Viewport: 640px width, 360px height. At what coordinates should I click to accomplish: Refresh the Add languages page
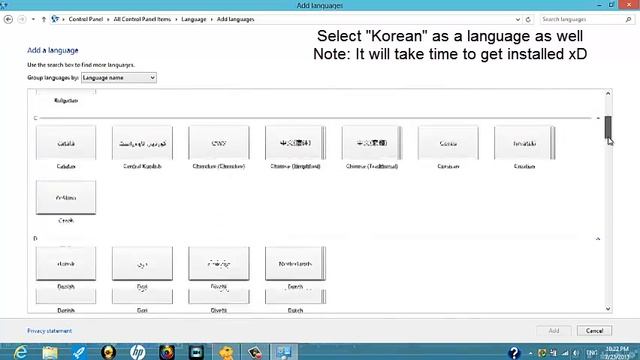pyautogui.click(x=528, y=19)
